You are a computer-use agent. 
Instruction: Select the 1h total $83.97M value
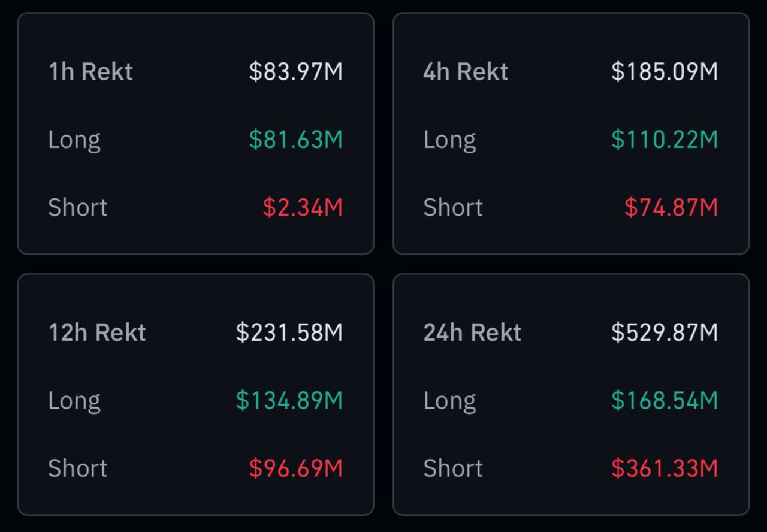(x=295, y=71)
